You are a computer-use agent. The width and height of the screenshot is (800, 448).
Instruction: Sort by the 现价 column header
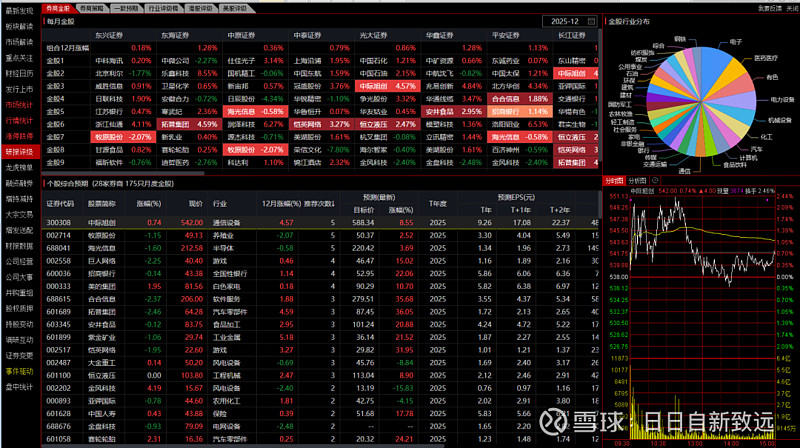click(x=196, y=204)
